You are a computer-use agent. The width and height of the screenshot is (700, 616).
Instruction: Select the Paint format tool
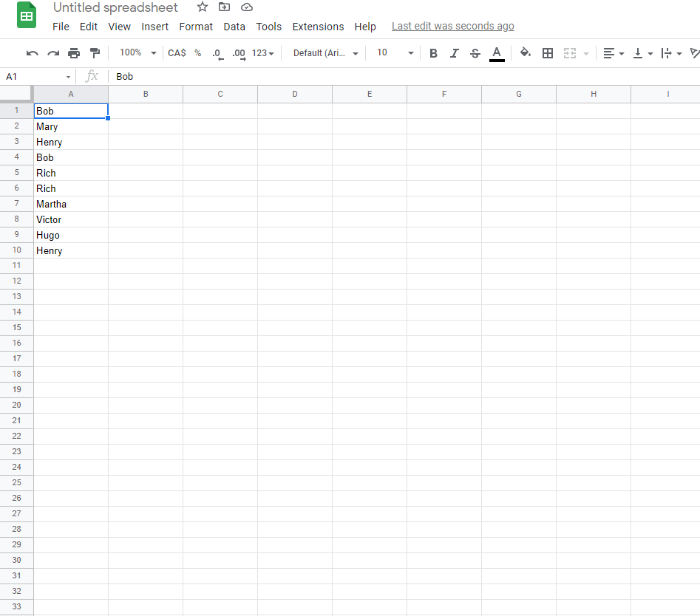click(x=95, y=52)
